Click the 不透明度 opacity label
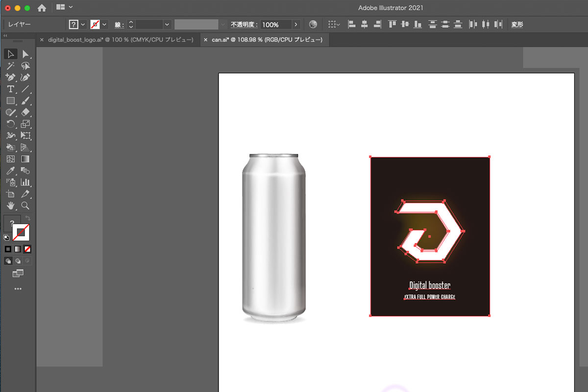 tap(244, 24)
